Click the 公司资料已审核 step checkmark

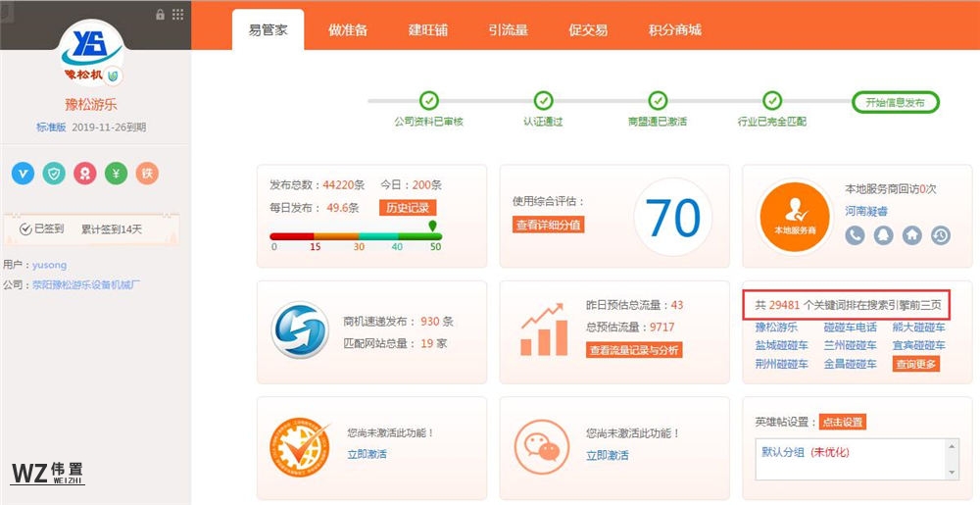[429, 100]
